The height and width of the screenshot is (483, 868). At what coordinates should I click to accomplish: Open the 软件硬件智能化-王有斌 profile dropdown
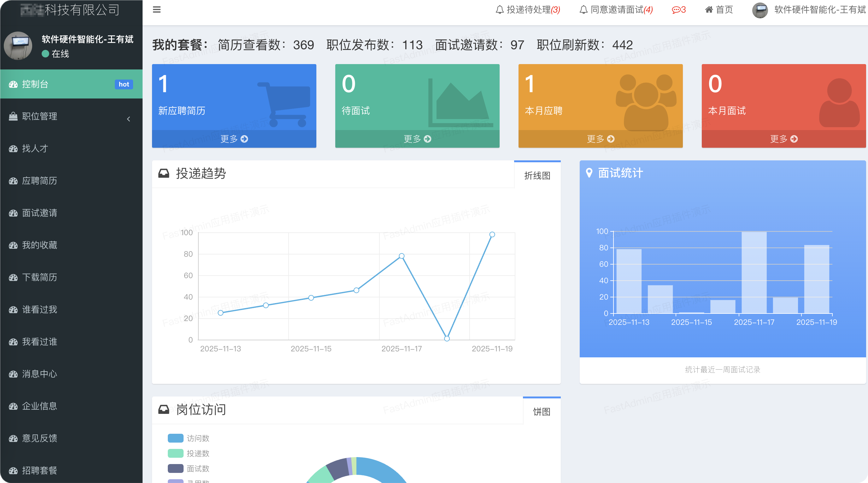(x=808, y=10)
